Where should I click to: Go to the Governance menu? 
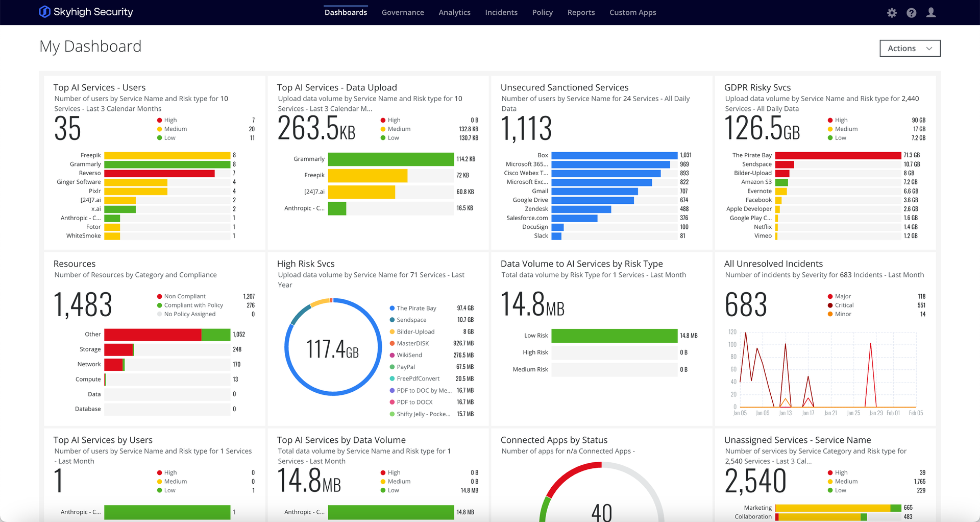coord(403,12)
